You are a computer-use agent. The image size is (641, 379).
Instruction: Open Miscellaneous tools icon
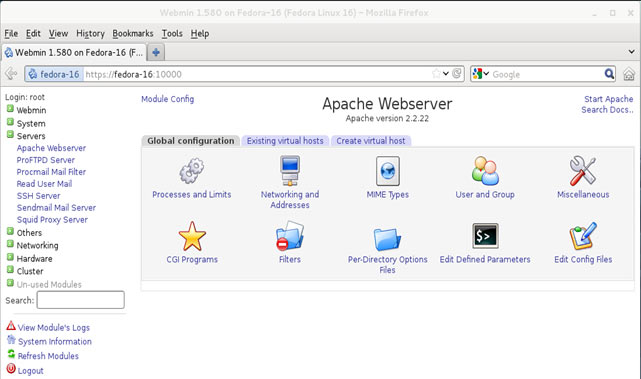[583, 171]
